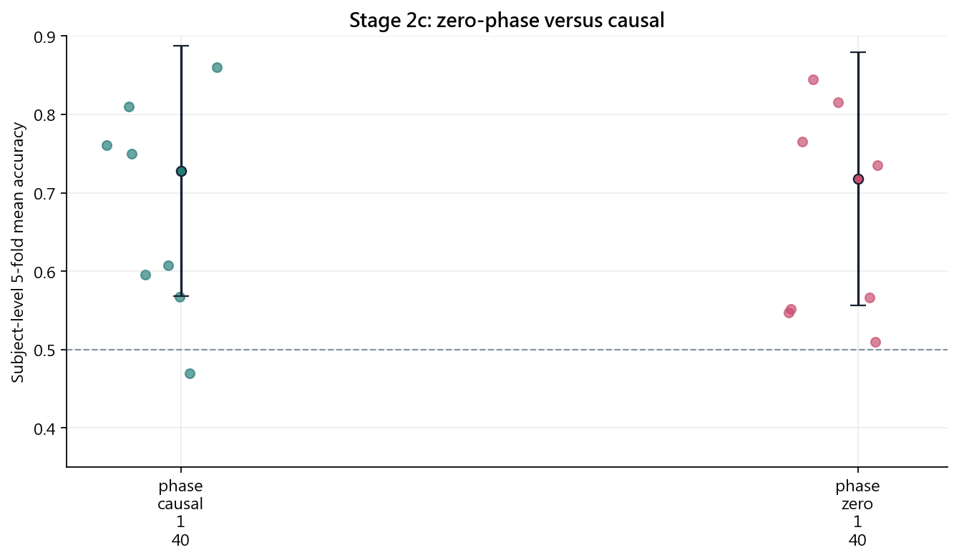Select the highest teal causal data point
This screenshot has width=959, height=560.
[x=217, y=67]
